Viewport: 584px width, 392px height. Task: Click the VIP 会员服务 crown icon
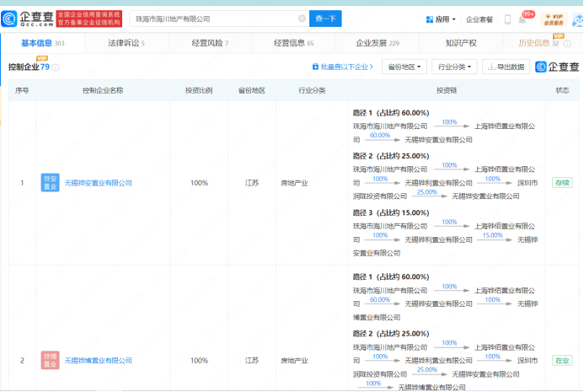click(553, 19)
